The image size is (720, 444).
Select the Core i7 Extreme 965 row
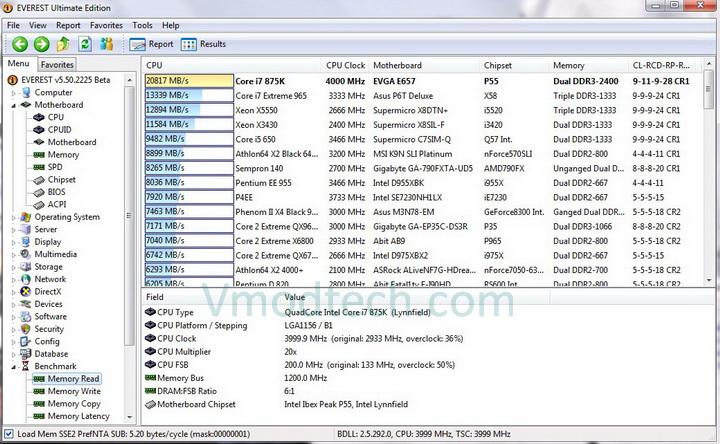click(422, 96)
